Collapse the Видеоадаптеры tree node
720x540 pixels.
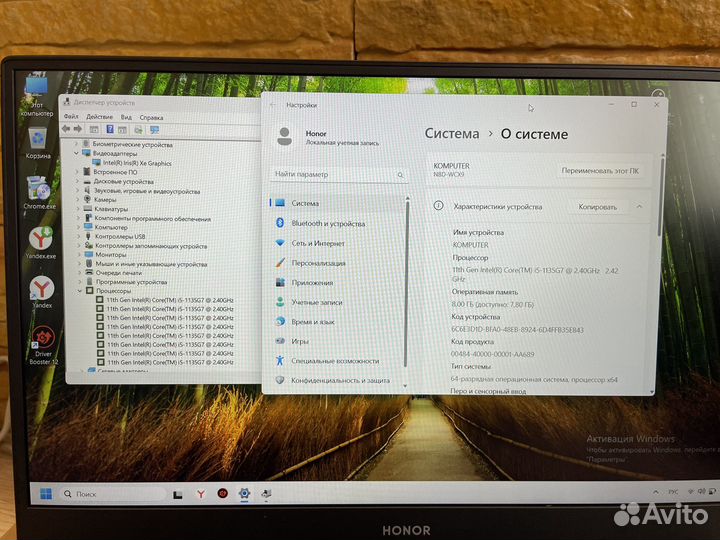(77, 153)
